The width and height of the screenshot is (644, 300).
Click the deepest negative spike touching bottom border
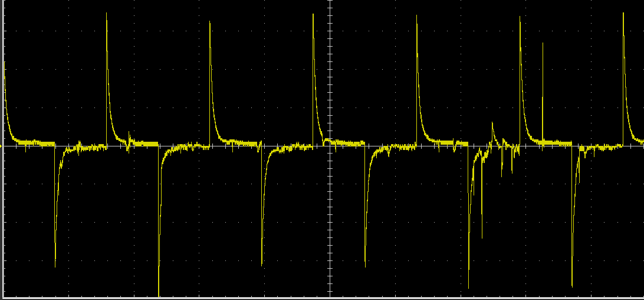[x=159, y=295]
